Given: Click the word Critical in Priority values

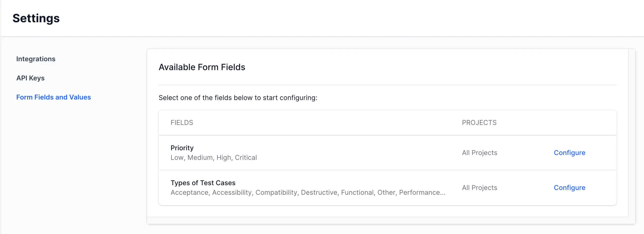Looking at the screenshot, I should tap(246, 158).
